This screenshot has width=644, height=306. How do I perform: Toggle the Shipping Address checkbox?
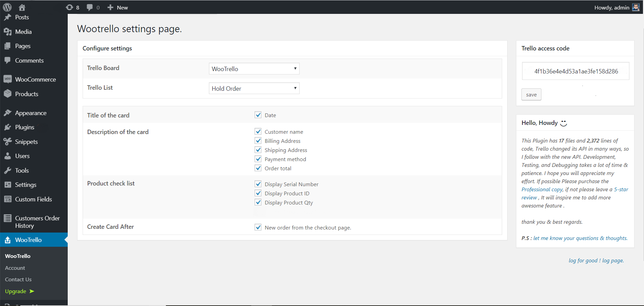[258, 150]
